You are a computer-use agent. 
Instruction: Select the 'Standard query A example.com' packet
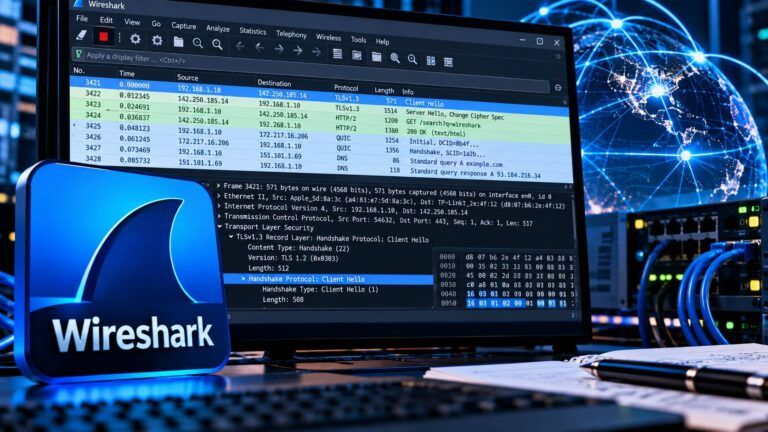pos(318,155)
